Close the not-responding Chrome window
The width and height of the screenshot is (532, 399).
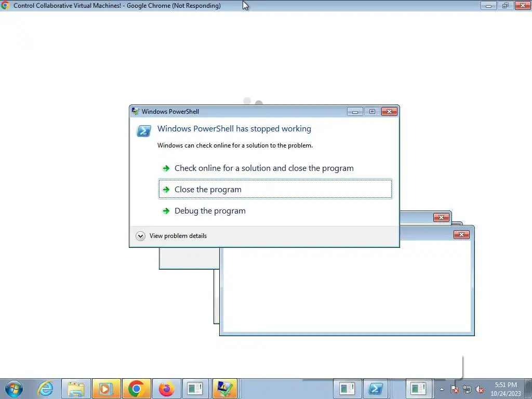[523, 5]
